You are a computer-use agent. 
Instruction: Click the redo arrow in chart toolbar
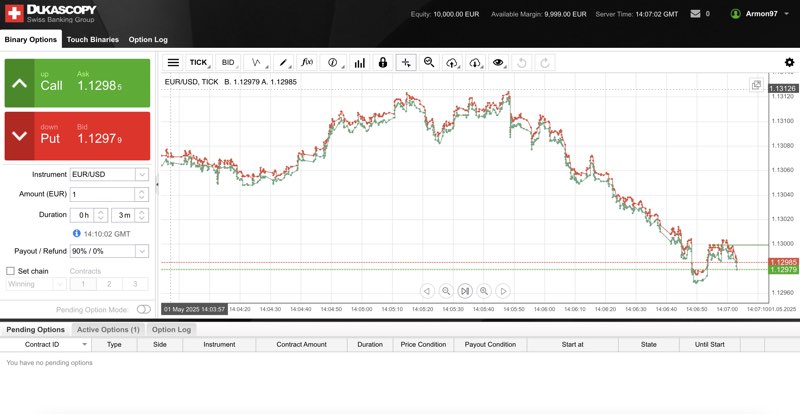click(x=545, y=63)
